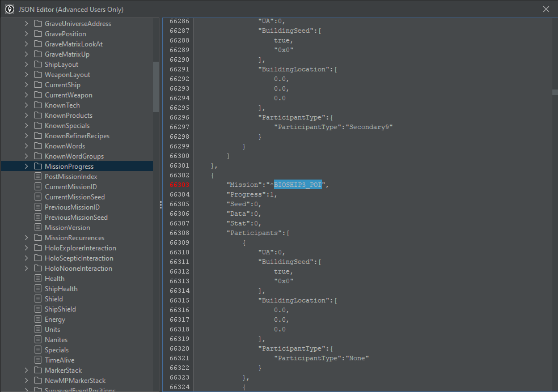558x392 pixels.
Task: Expand the KnownWords folder chevron
Action: click(26, 146)
